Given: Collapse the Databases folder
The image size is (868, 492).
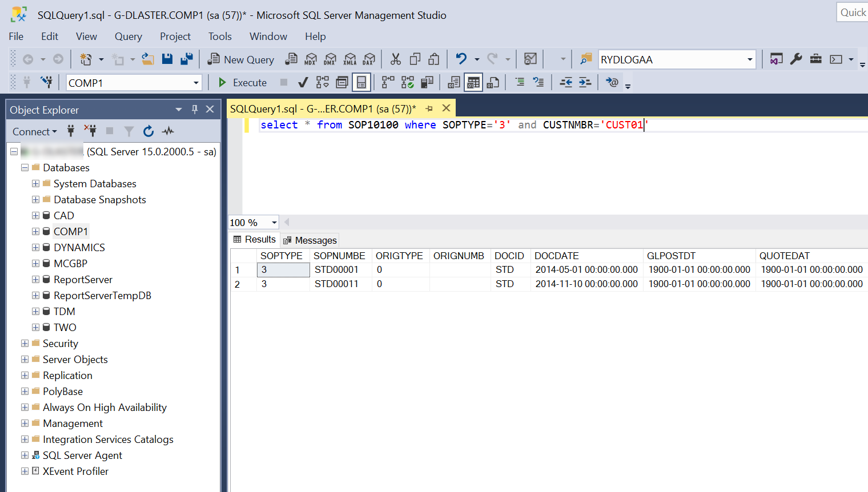Looking at the screenshot, I should [25, 168].
